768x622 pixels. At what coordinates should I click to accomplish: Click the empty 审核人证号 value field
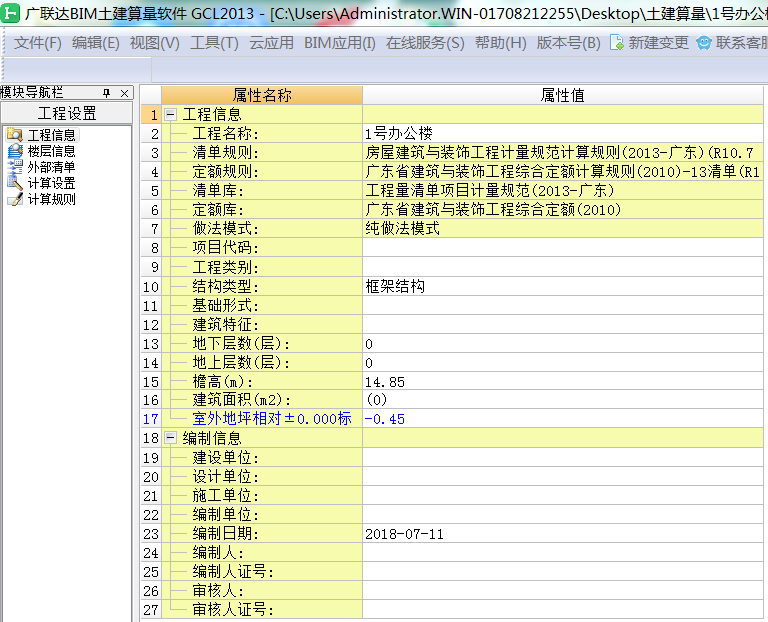563,610
